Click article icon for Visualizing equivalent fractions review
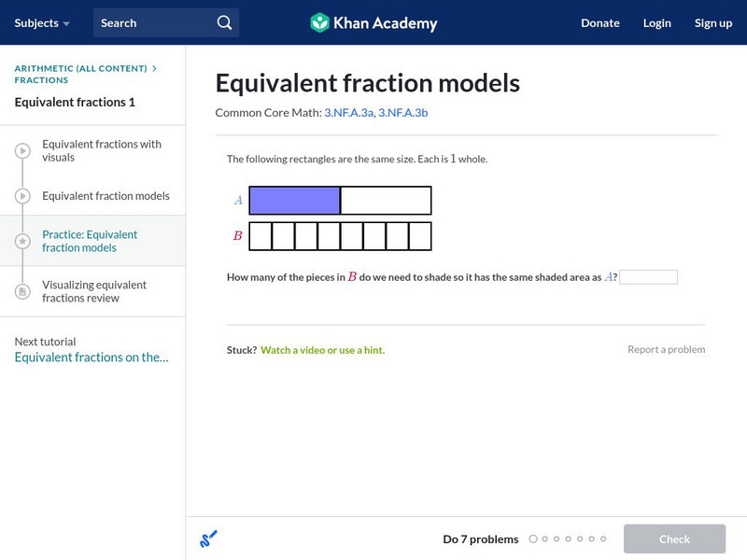The height and width of the screenshot is (560, 747). coord(22,291)
